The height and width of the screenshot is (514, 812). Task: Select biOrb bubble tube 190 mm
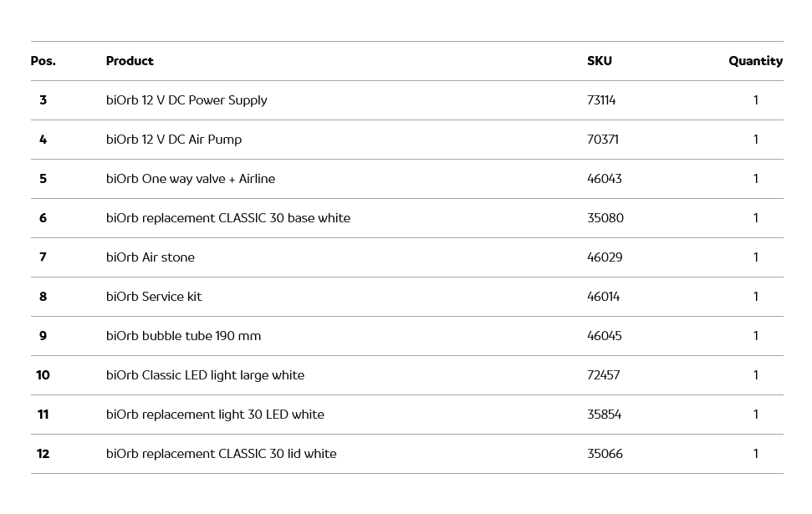(x=183, y=336)
